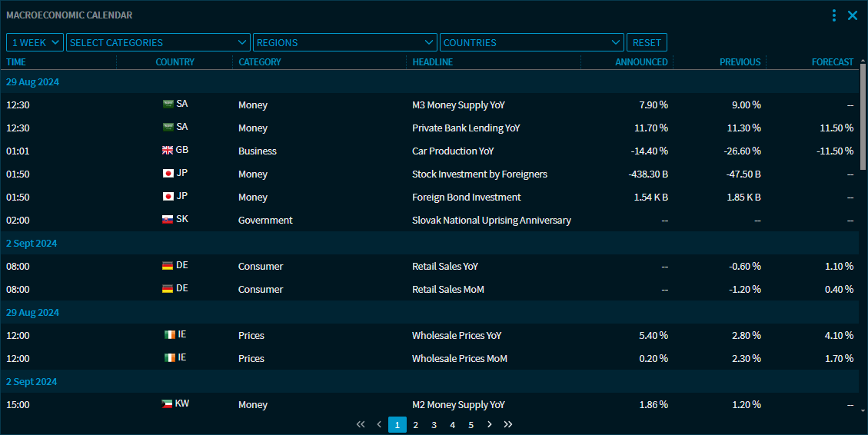Select the Wholesale Prices YoY headline
This screenshot has width=868, height=435.
[457, 335]
